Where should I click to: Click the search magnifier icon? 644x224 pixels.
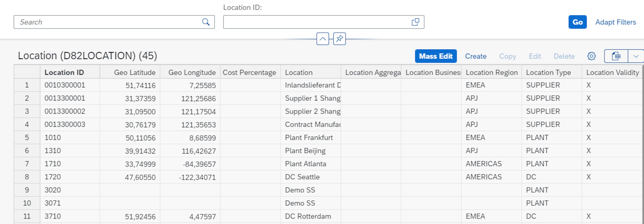coord(206,22)
